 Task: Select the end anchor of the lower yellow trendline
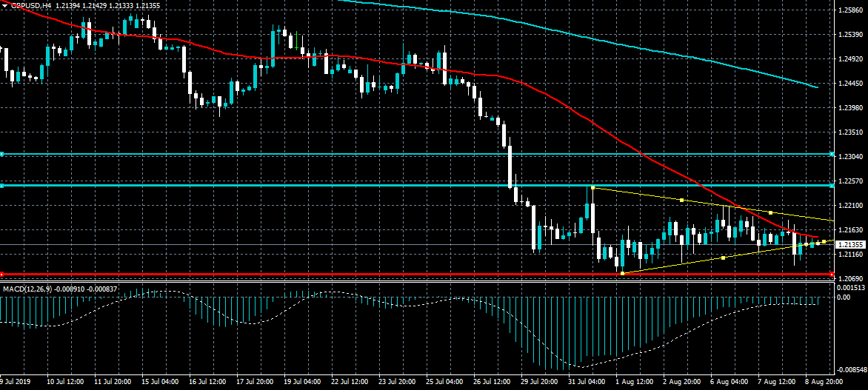[824, 241]
